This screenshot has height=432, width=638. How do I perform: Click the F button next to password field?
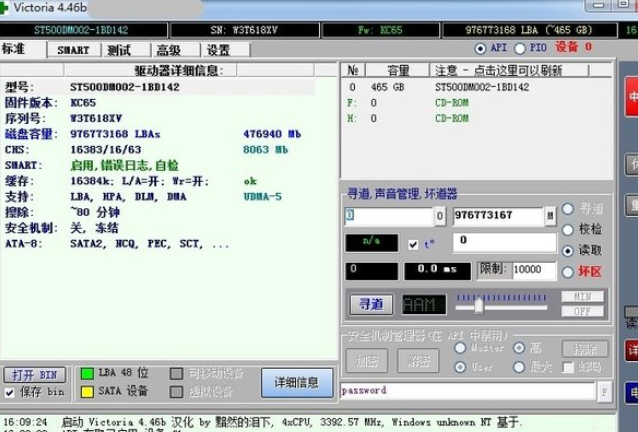(x=605, y=391)
